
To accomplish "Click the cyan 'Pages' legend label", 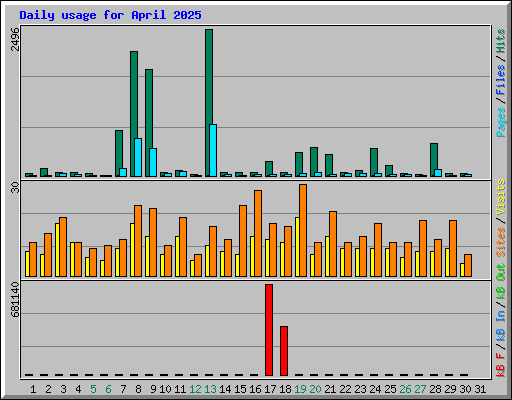I will pyautogui.click(x=501, y=122).
